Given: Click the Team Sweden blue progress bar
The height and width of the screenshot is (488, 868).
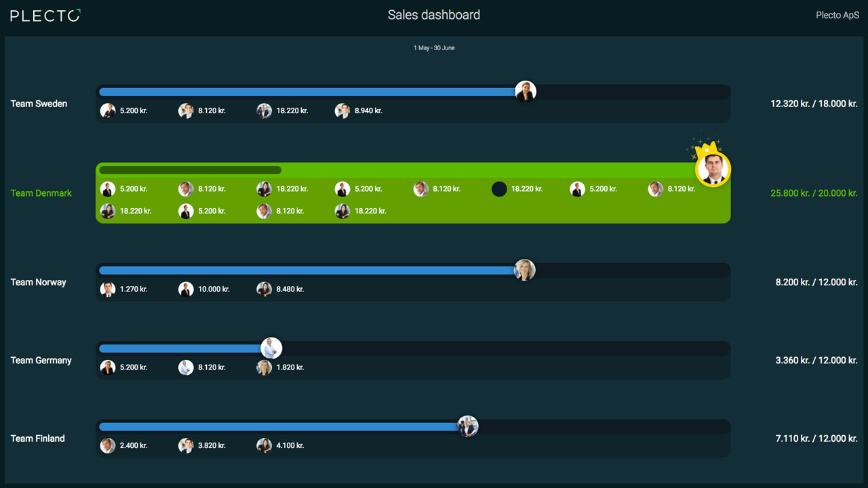Looking at the screenshot, I should 308,91.
